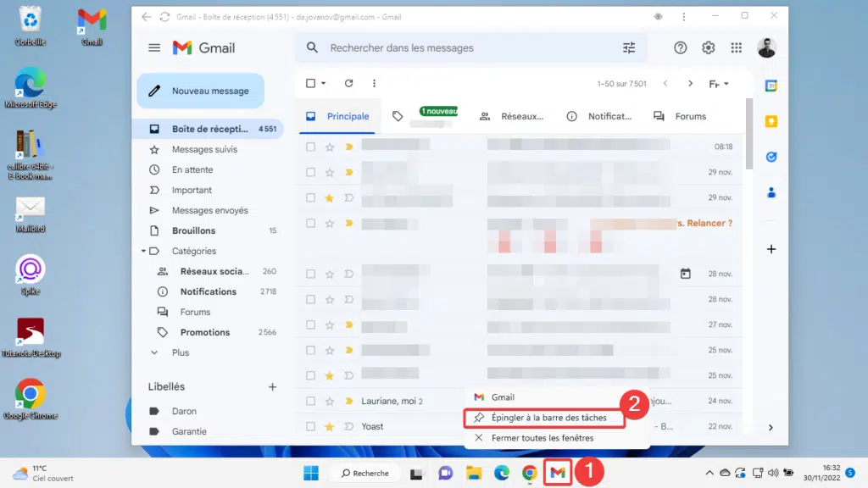Go to the next page of messages
This screenshot has height=488, width=868.
click(x=690, y=84)
